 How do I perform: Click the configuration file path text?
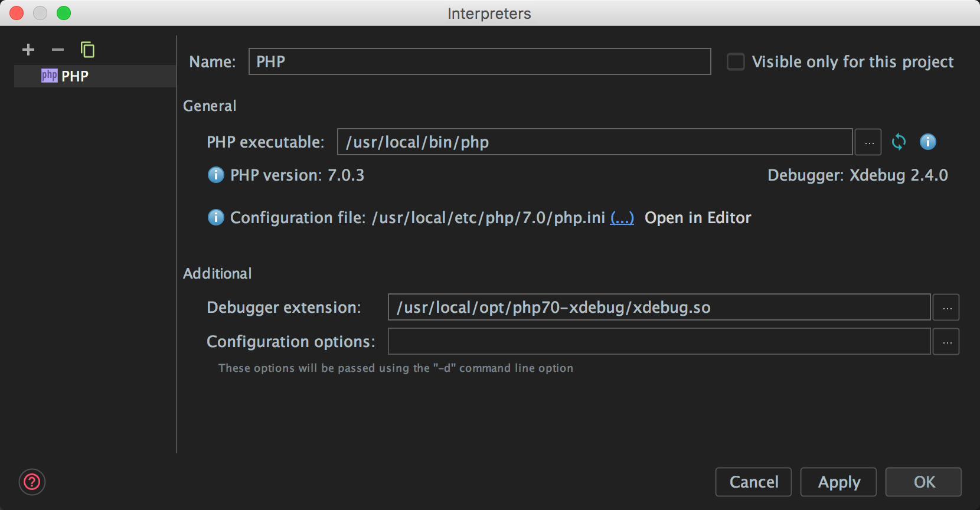tap(488, 218)
